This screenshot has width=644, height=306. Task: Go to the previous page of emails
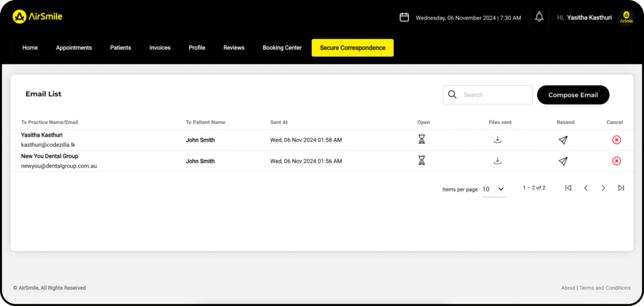586,188
